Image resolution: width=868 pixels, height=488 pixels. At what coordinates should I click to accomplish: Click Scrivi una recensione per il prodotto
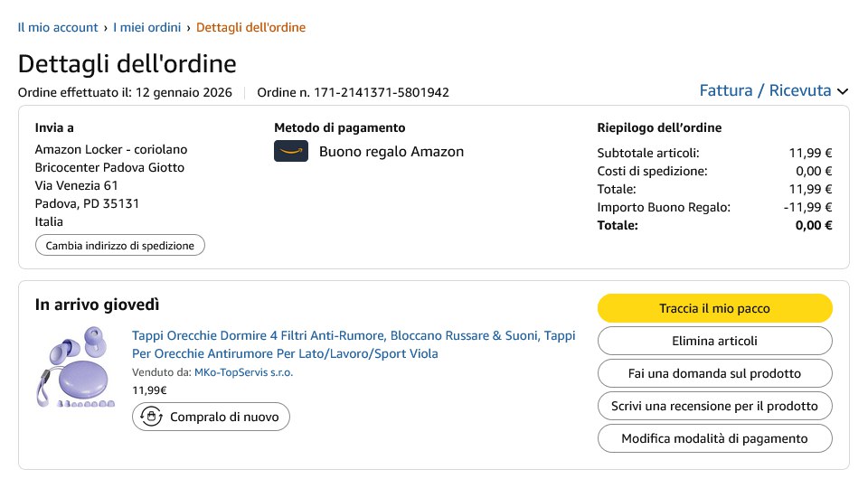click(x=714, y=406)
